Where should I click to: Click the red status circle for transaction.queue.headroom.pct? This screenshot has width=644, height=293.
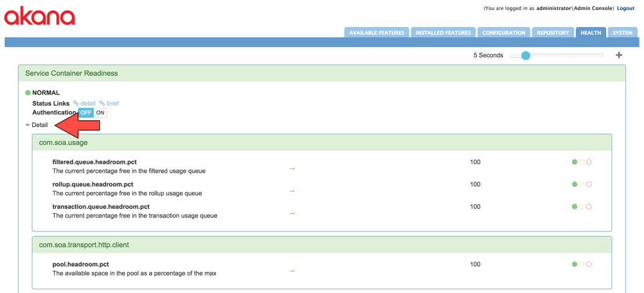coord(589,207)
